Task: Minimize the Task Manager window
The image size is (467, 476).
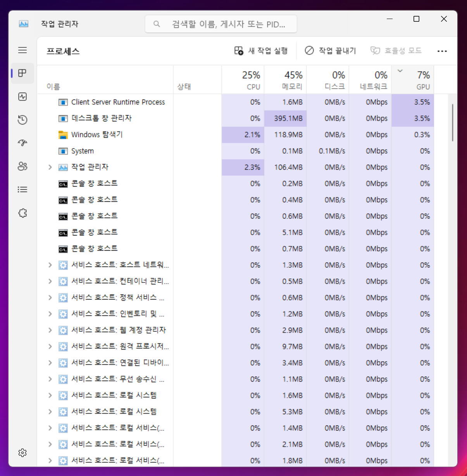Action: (390, 19)
